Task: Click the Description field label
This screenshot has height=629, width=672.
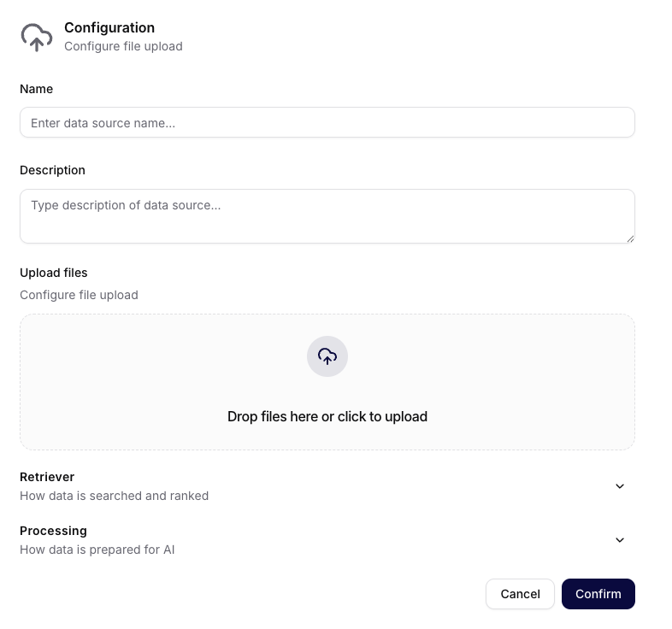Action: 52,170
